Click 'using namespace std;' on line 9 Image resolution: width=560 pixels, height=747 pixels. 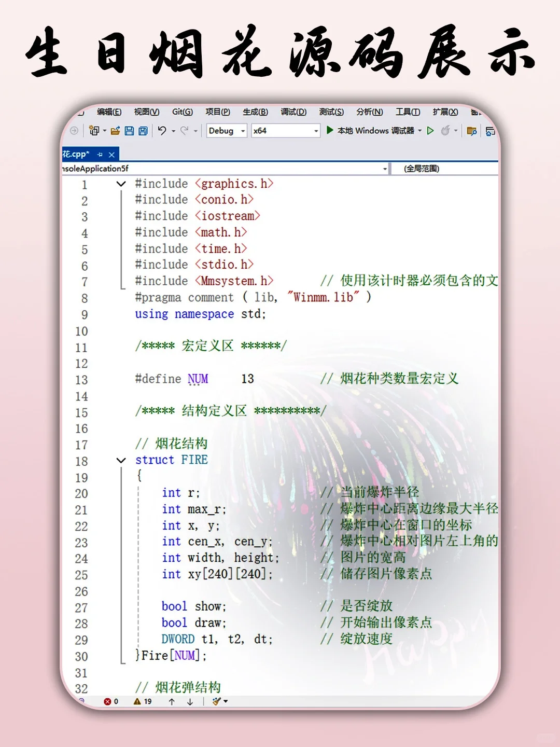(200, 314)
